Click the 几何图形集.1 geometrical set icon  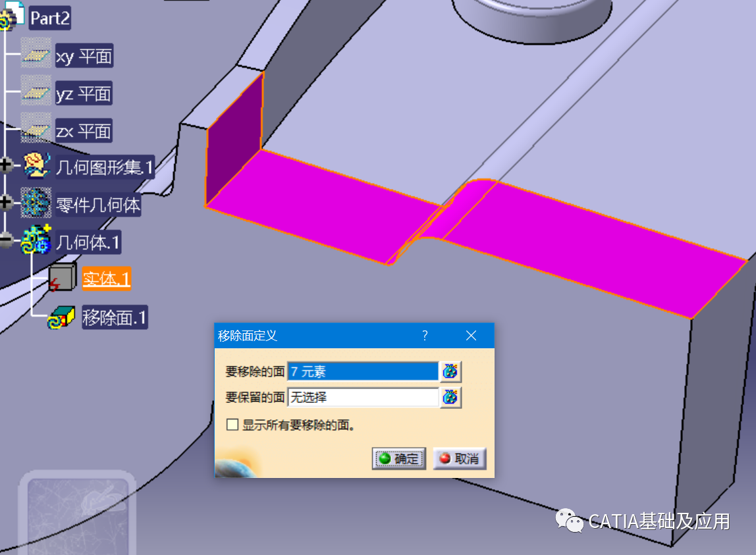pos(36,165)
